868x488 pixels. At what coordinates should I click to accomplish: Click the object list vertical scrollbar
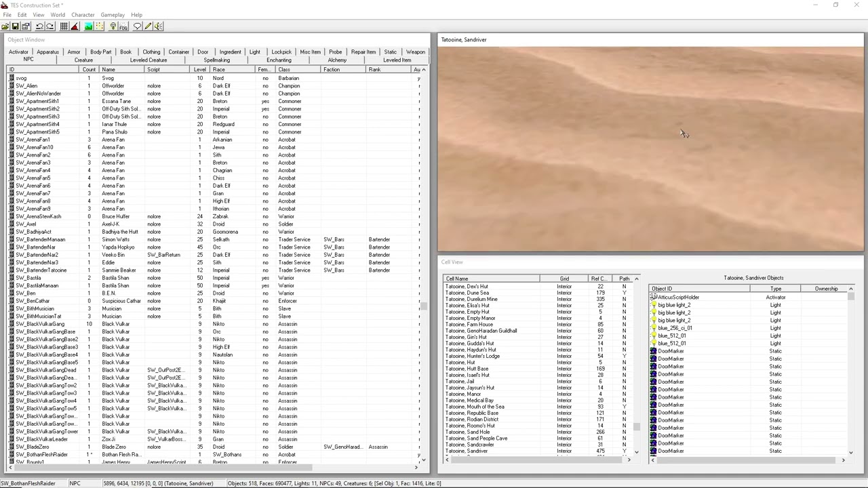424,264
